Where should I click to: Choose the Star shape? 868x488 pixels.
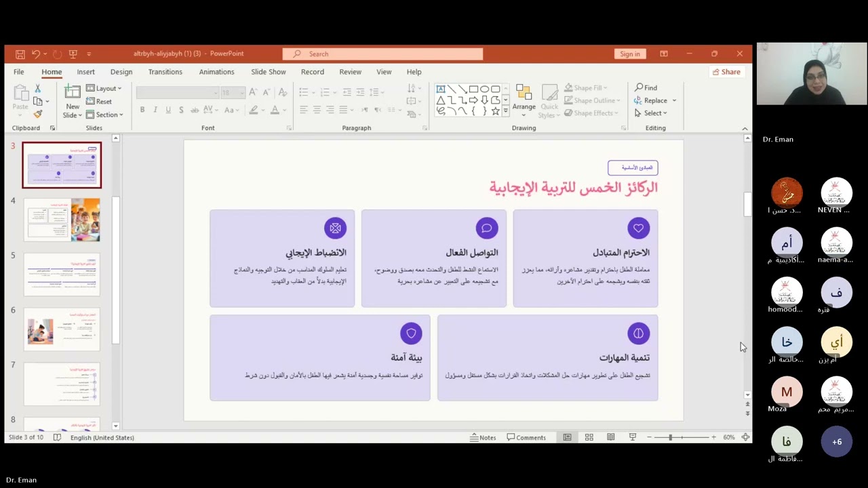coord(495,111)
